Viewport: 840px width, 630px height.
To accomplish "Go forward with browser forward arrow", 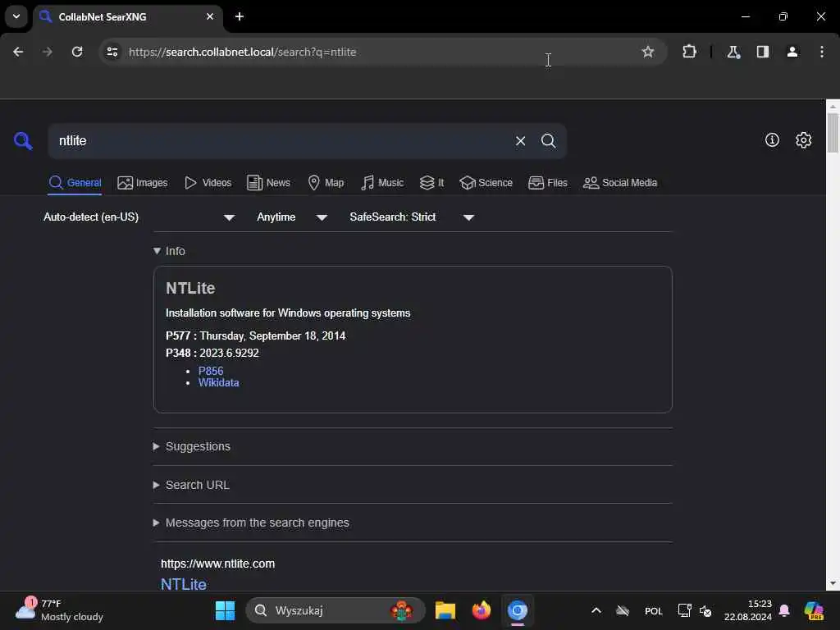I will tap(48, 52).
